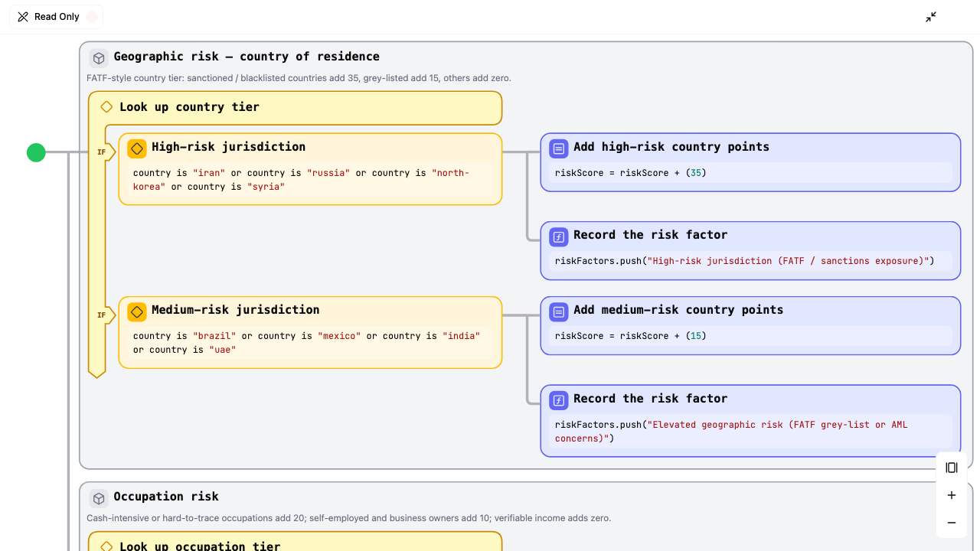980x551 pixels.
Task: Select the "Add medium-risk country points" title
Action: 678,310
